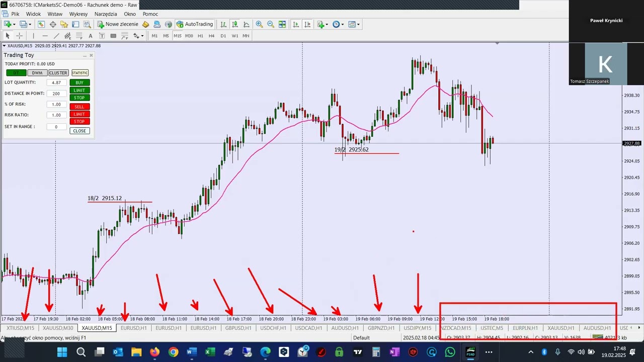The width and height of the screenshot is (644, 362).
Task: Expand the new chart dropdown arrow
Action: click(x=14, y=24)
